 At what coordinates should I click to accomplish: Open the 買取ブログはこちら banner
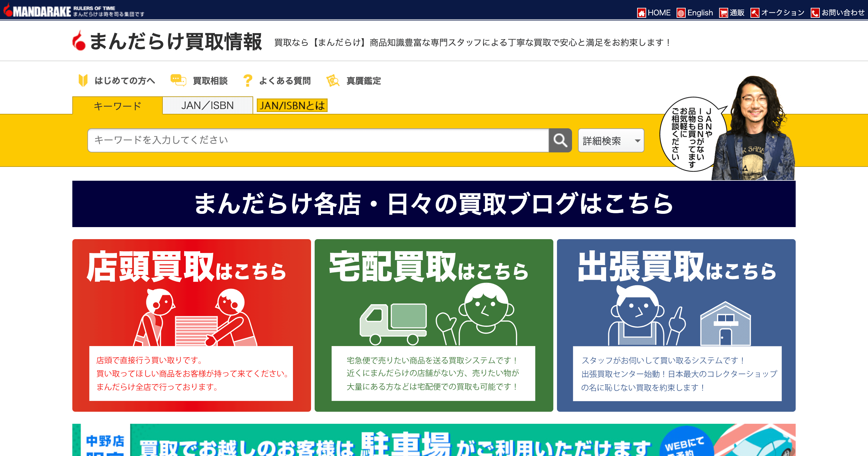click(434, 204)
